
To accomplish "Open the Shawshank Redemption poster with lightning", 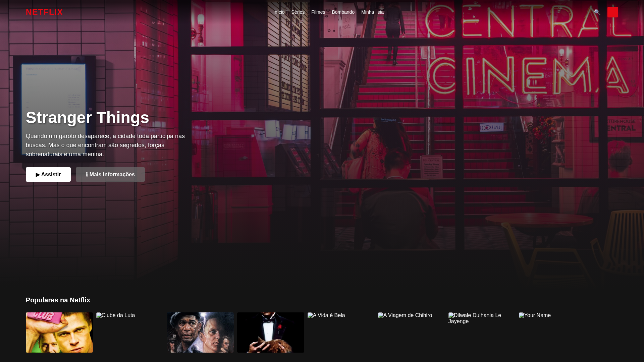I will (200, 333).
